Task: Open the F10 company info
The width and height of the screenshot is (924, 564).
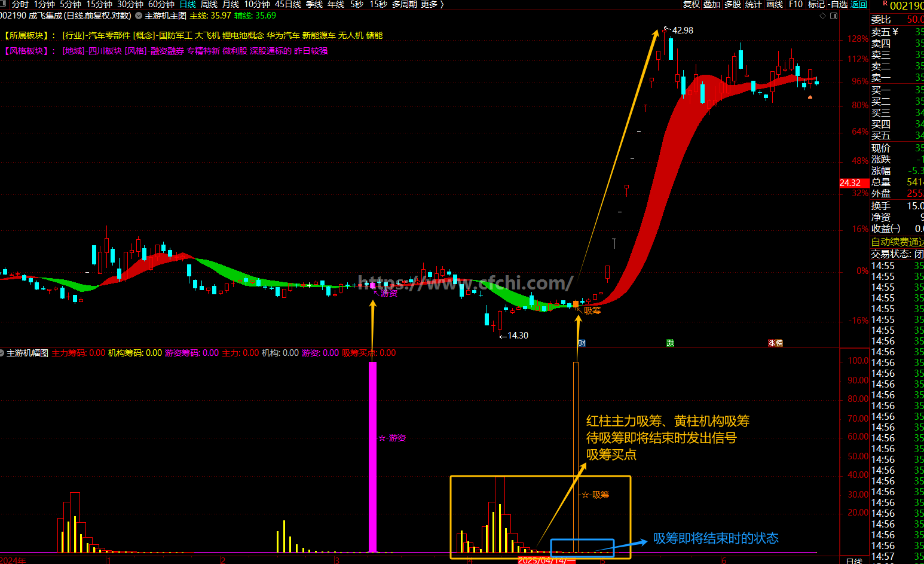Action: 796,4
